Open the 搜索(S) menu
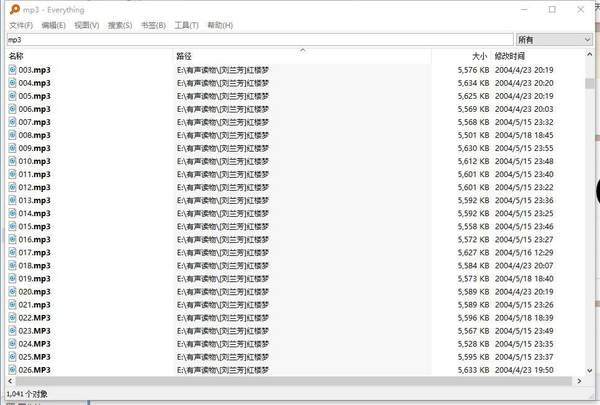The image size is (600, 405). click(121, 24)
